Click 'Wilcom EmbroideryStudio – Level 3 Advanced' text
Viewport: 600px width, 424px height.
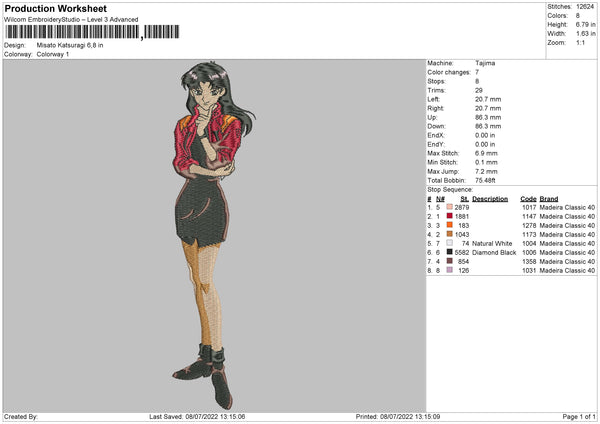(x=71, y=20)
